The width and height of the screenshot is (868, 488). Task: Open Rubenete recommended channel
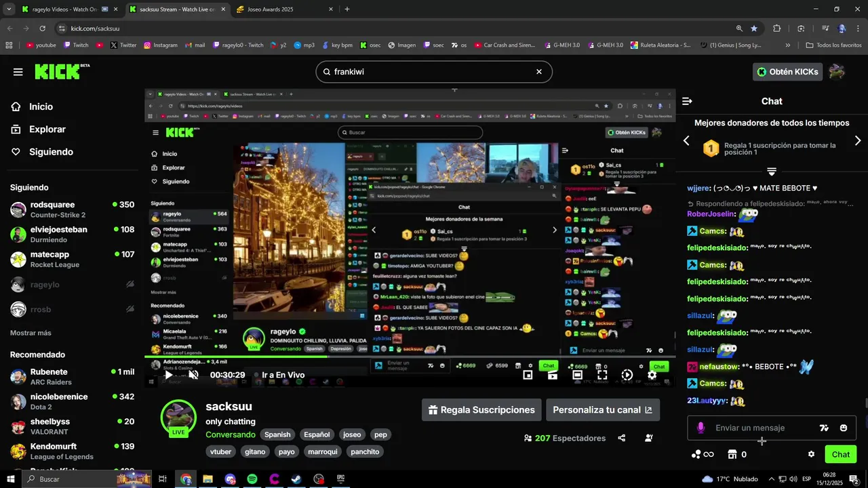(x=72, y=377)
